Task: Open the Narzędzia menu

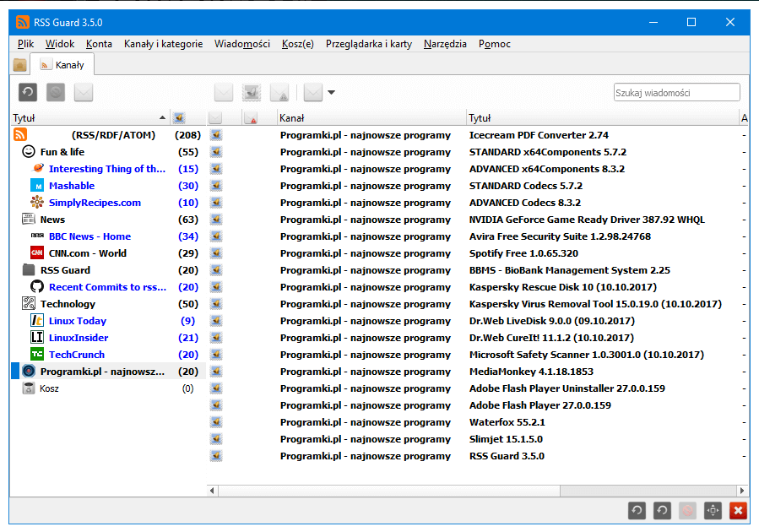Action: [445, 44]
